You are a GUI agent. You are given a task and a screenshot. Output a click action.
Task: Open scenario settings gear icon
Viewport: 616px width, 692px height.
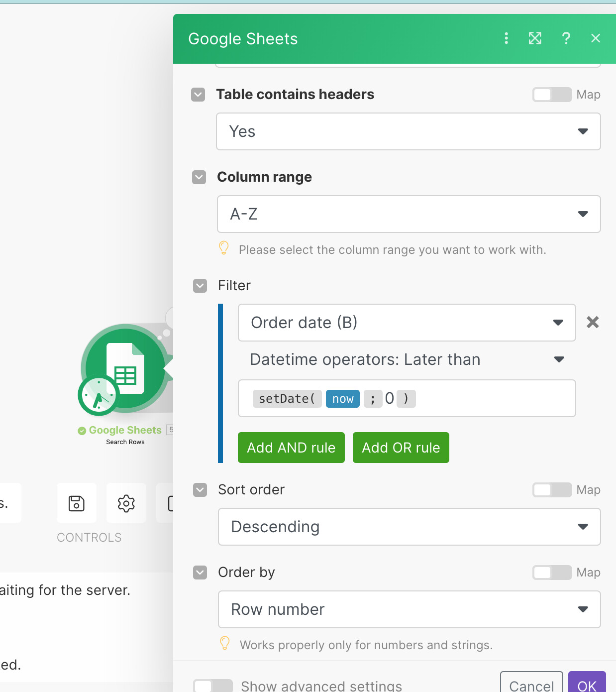pos(126,503)
